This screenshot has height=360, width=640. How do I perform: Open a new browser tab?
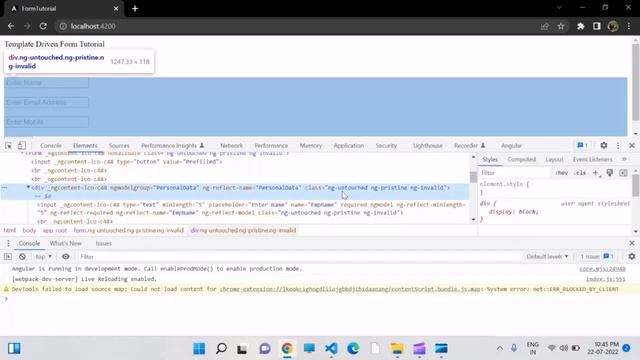tap(135, 8)
